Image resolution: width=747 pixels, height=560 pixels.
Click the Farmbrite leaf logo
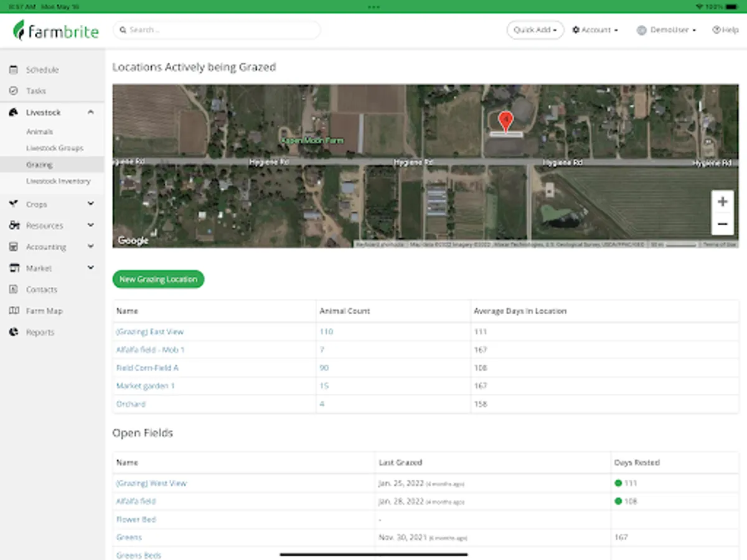(x=20, y=30)
